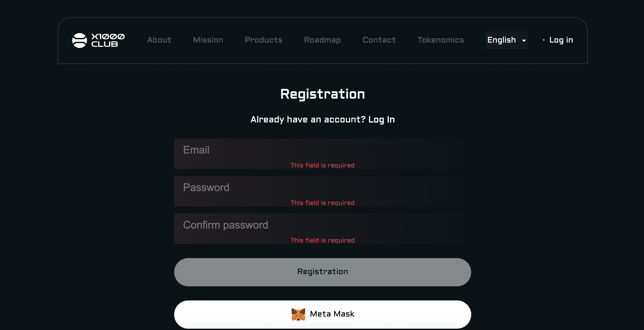Click the MetaMask fox icon

298,314
